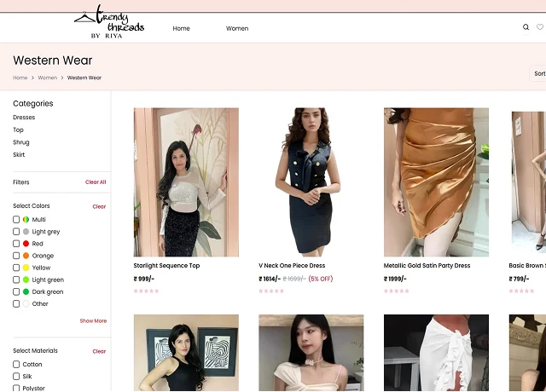Click the search magnifier icon
This screenshot has height=392, width=546.
526,27
